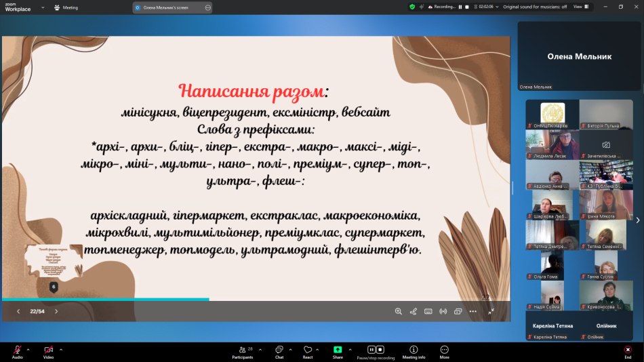
Task: Open the More options in the meeting toolbar
Action: (444, 350)
